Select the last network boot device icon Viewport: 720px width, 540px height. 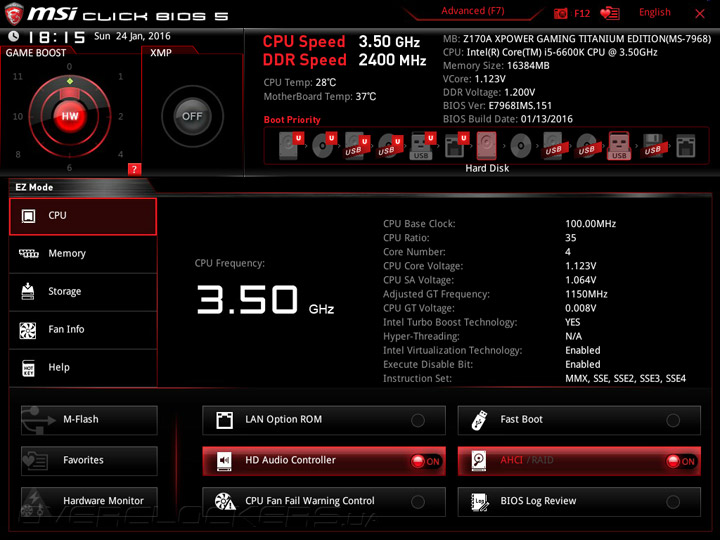pos(686,146)
